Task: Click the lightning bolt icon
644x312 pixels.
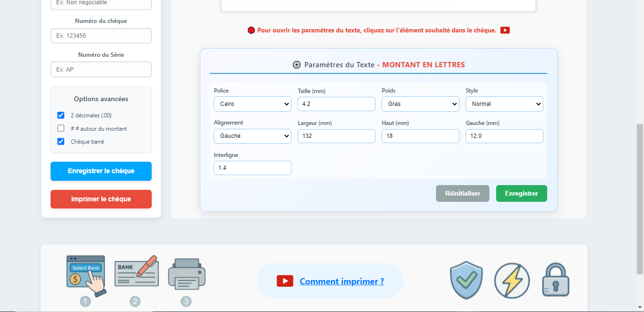Action: coord(512,281)
